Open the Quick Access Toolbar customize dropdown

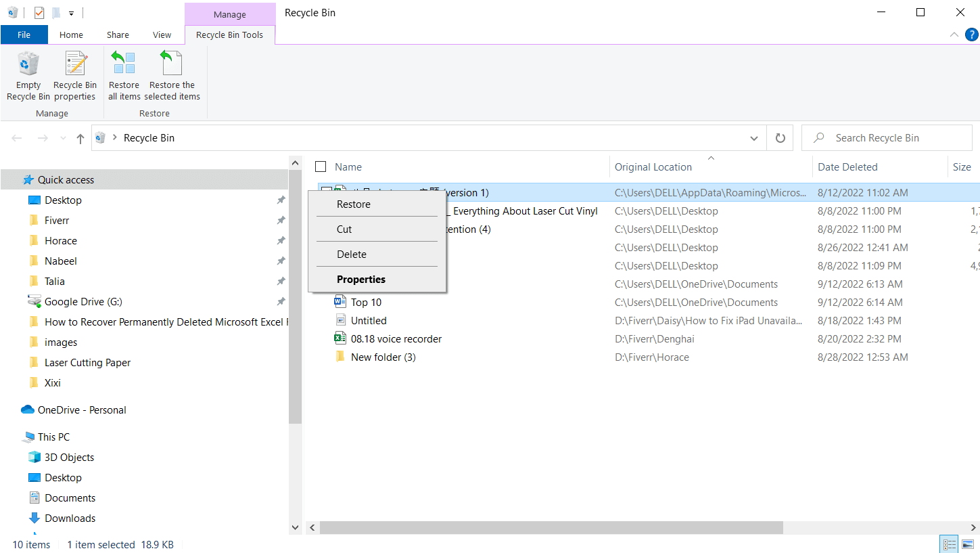click(71, 13)
